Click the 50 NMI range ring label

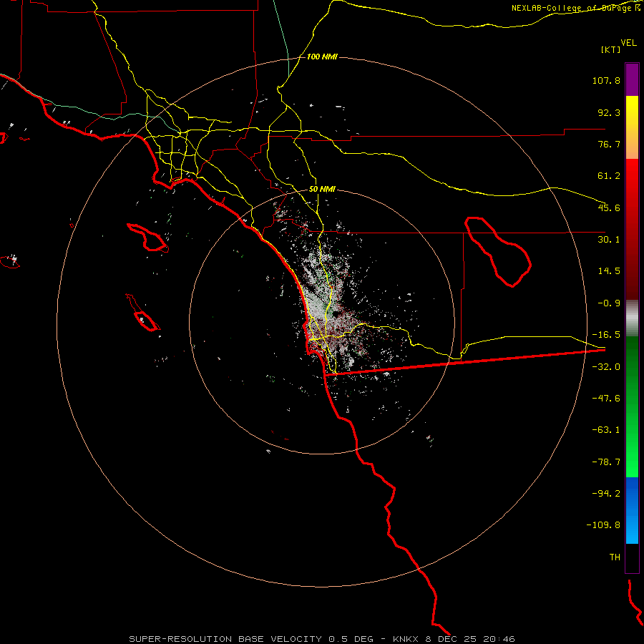(x=322, y=190)
